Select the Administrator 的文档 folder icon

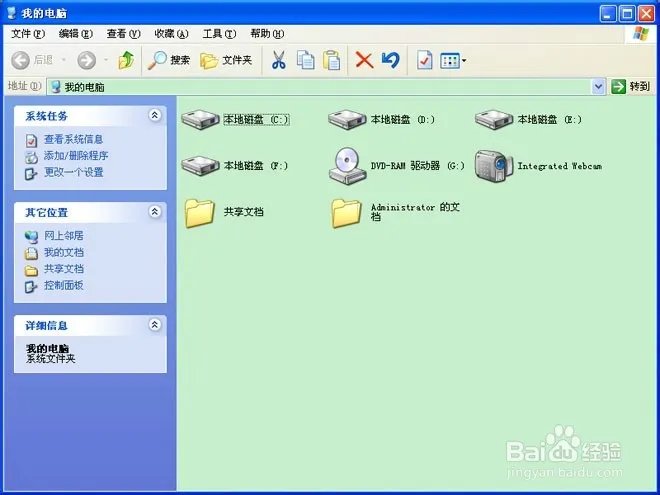tap(346, 213)
